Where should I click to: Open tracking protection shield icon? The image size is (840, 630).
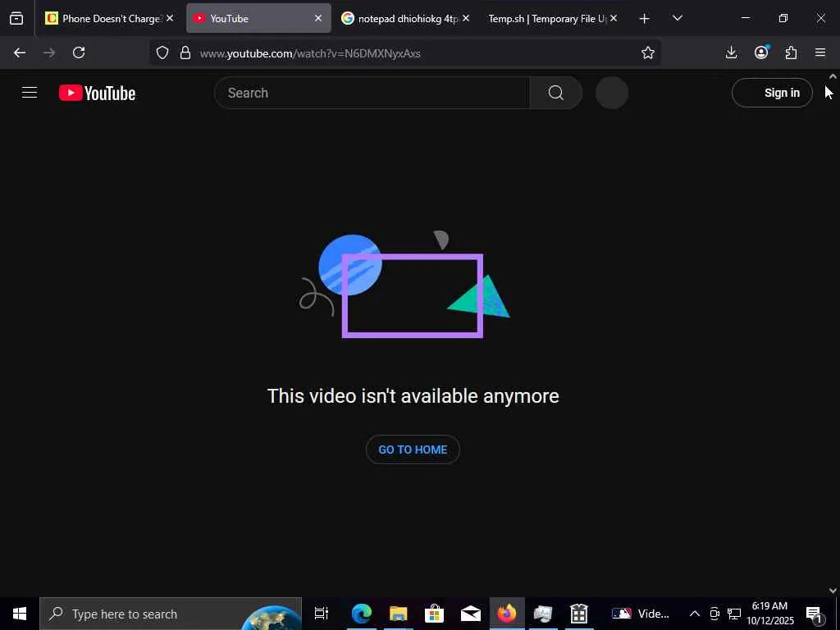pos(162,52)
